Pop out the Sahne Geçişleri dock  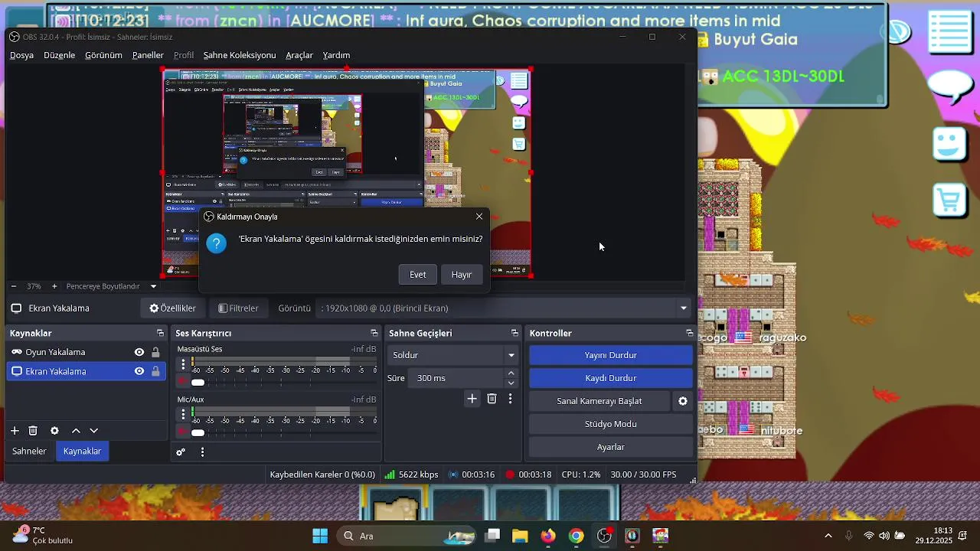[x=514, y=333]
